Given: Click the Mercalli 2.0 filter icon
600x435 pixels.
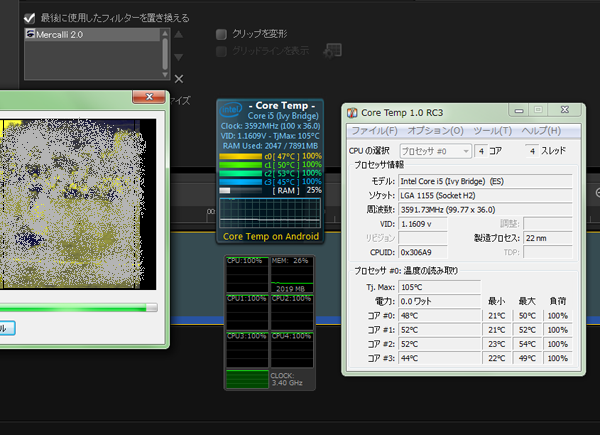Looking at the screenshot, I should [x=29, y=34].
